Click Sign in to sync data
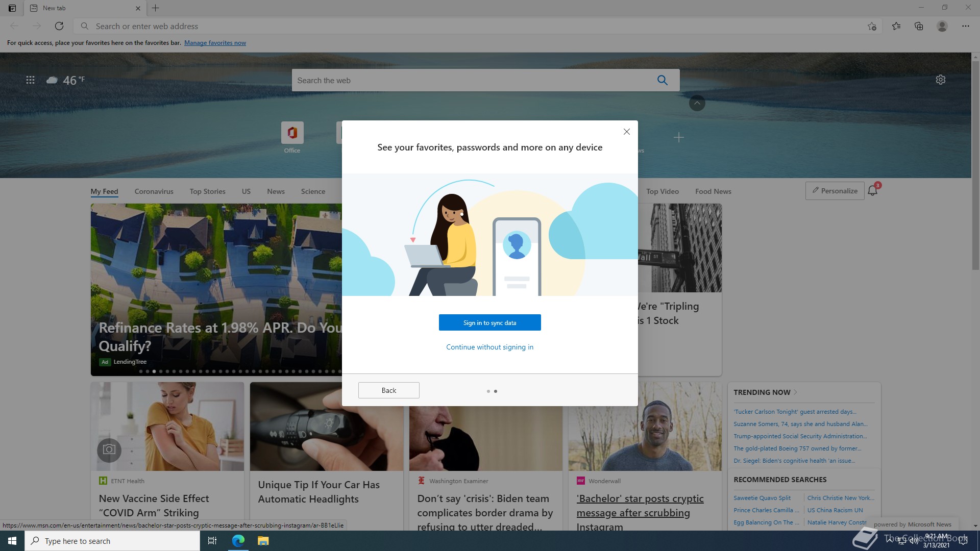This screenshot has width=980, height=551. point(490,322)
